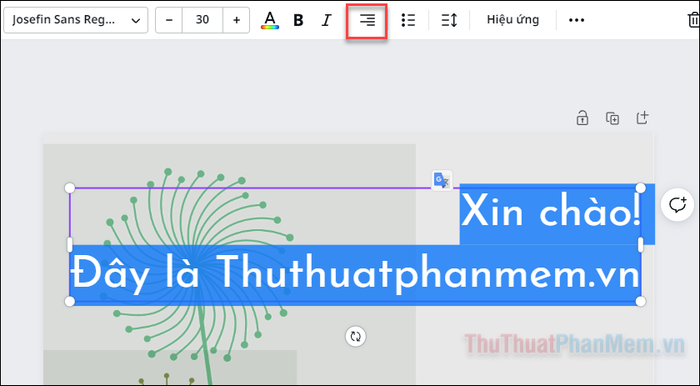
Task: Add a comment using speech bubble button
Action: click(x=677, y=205)
